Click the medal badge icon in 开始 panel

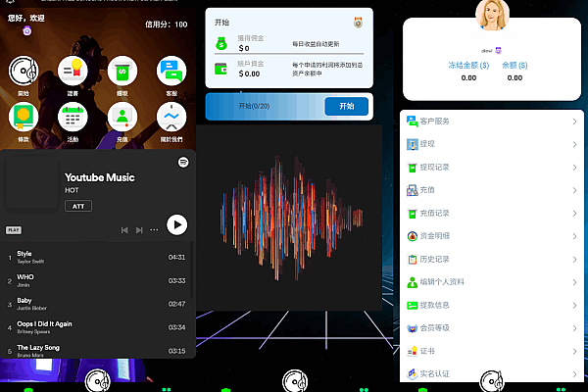(358, 23)
